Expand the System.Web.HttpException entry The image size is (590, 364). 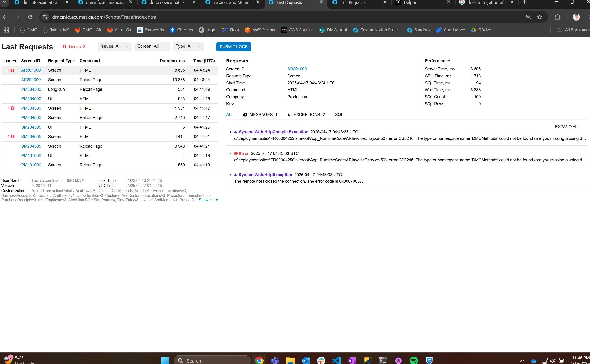pos(230,175)
